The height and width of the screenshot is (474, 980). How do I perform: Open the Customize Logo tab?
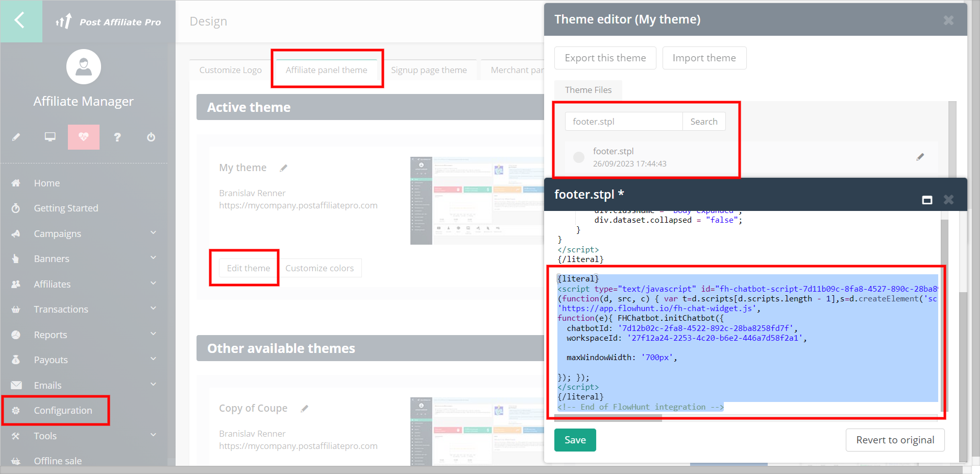(x=230, y=70)
